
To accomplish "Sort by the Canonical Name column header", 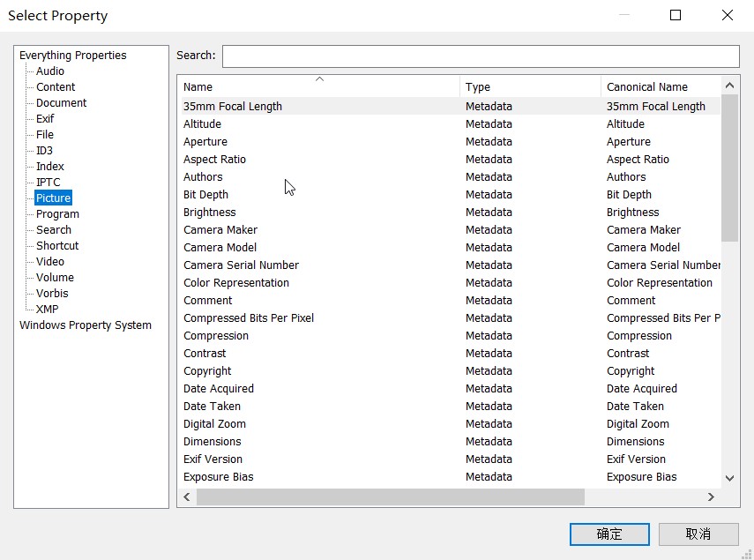I will tap(660, 87).
